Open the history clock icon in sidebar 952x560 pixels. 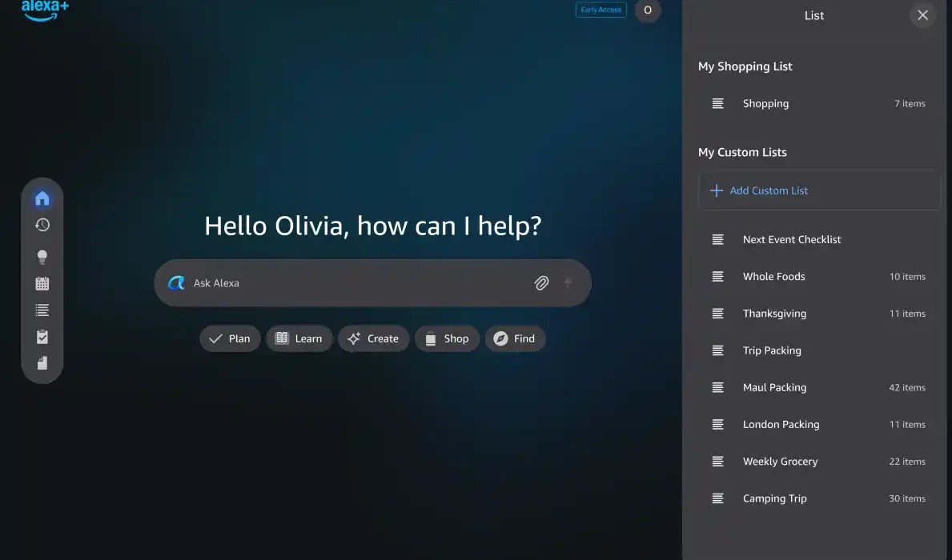(x=42, y=226)
